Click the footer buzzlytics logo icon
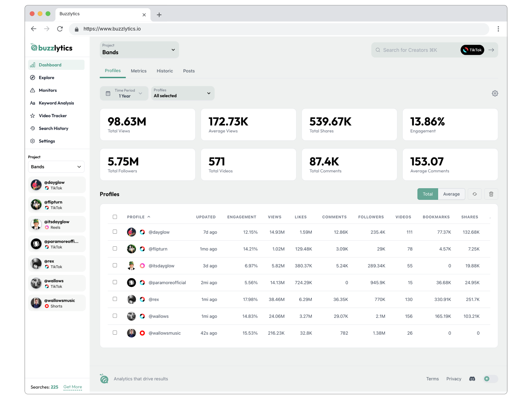This screenshot has width=532, height=399. click(x=104, y=378)
